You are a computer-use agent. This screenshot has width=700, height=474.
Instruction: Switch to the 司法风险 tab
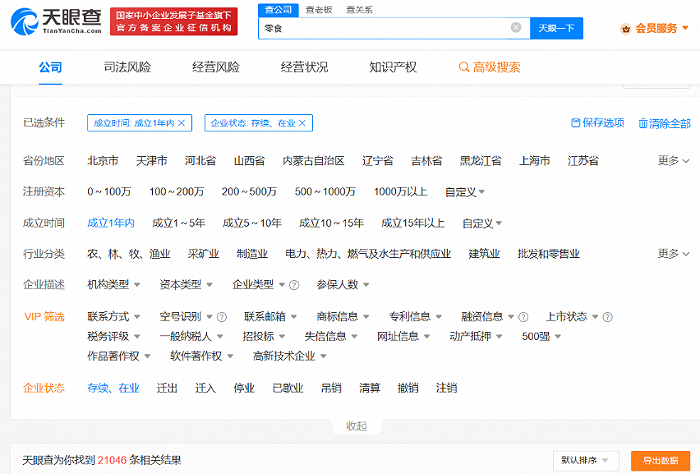(127, 67)
